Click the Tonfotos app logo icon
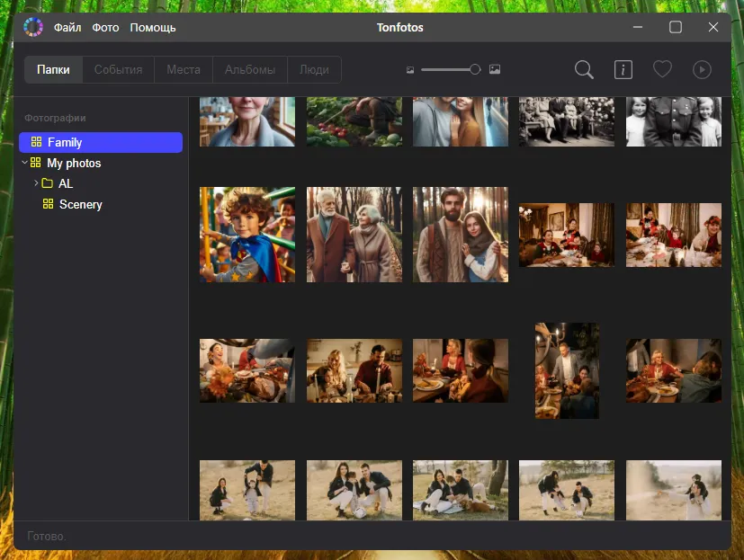The width and height of the screenshot is (744, 560). click(33, 27)
